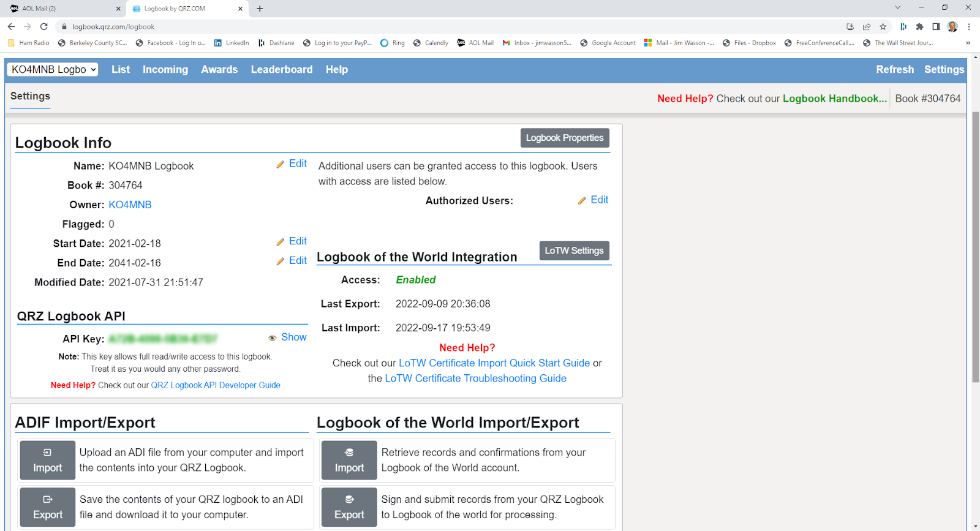Screen dimensions: 980x531
Task: Open the Logbook Handbook link
Action: coord(835,99)
